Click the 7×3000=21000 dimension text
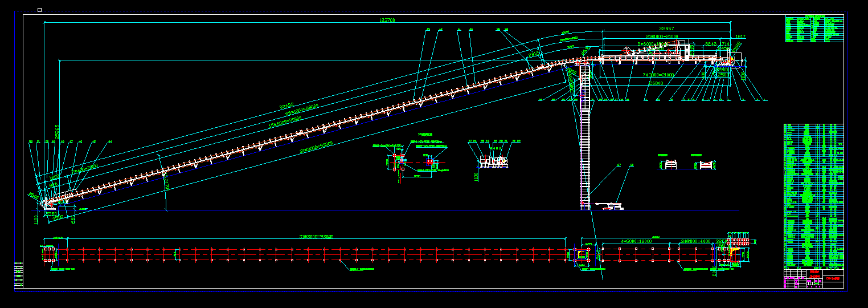The width and height of the screenshot is (868, 308). [x=658, y=75]
